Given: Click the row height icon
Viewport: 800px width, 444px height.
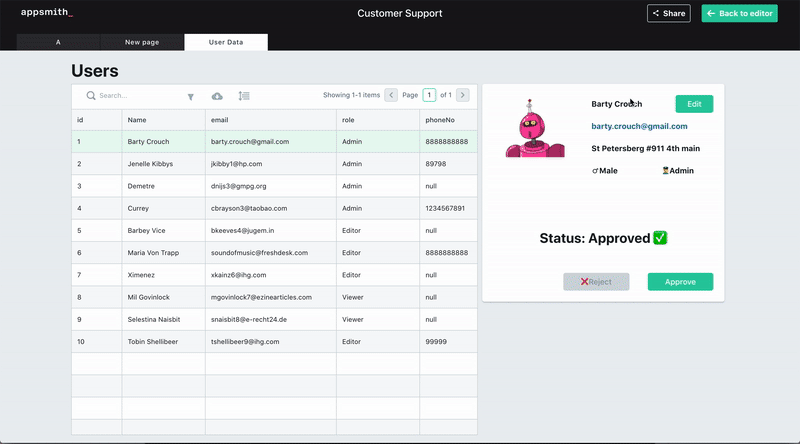Looking at the screenshot, I should tap(244, 96).
